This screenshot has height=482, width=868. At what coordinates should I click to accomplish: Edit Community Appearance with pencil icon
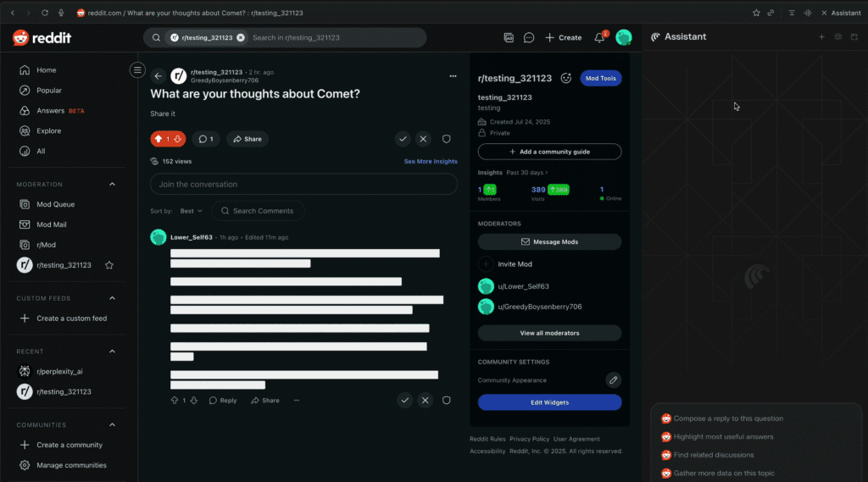click(x=614, y=380)
